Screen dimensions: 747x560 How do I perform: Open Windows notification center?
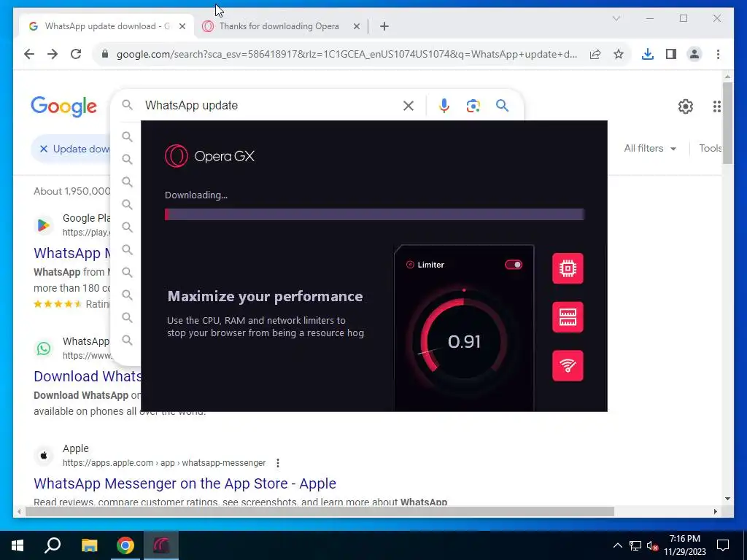(723, 545)
